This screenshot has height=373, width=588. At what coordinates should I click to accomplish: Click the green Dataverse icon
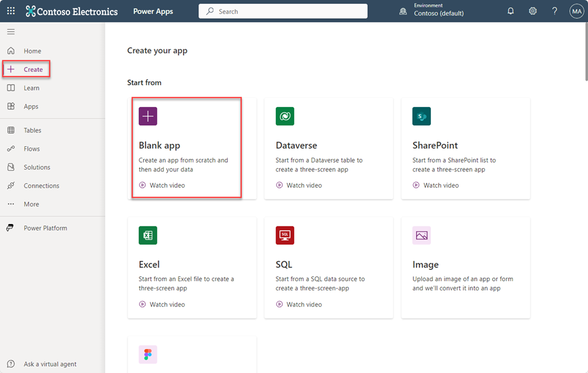pos(285,116)
